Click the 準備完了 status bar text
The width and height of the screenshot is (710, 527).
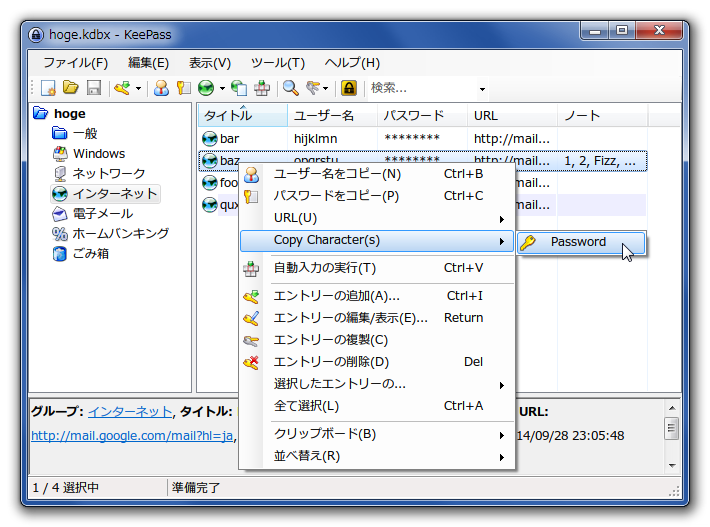pyautogui.click(x=195, y=488)
